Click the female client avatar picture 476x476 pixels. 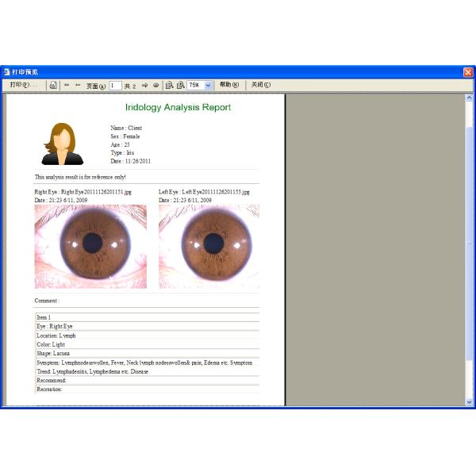point(62,144)
